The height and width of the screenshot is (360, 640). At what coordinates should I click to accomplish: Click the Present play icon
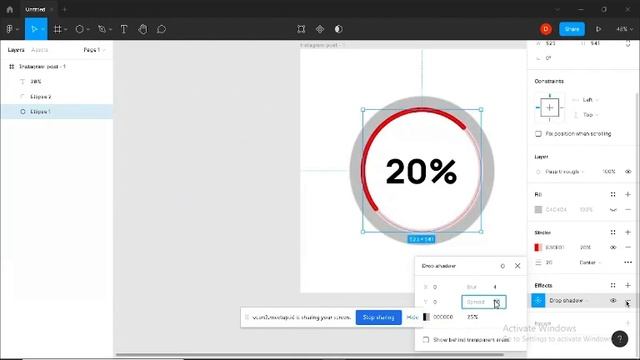[598, 29]
